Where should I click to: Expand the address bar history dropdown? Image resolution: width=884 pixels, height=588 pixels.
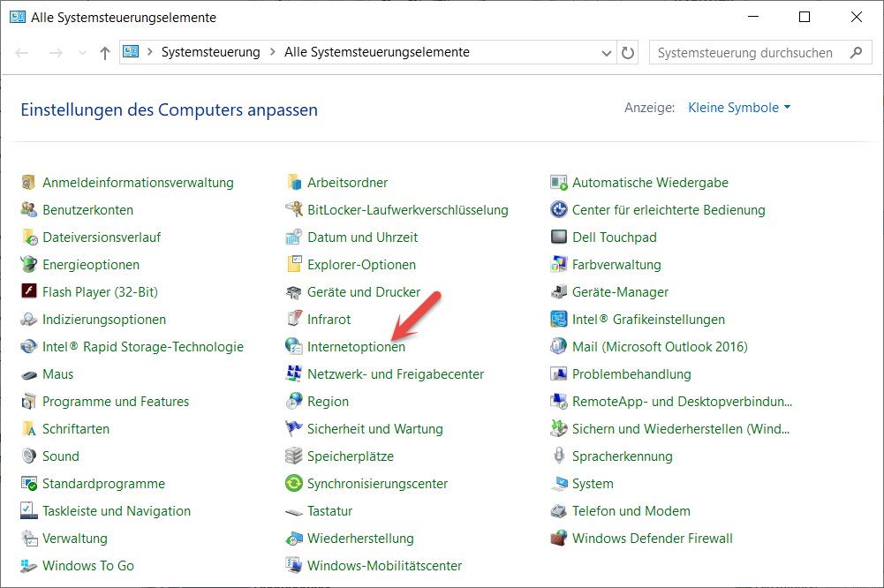click(x=607, y=53)
